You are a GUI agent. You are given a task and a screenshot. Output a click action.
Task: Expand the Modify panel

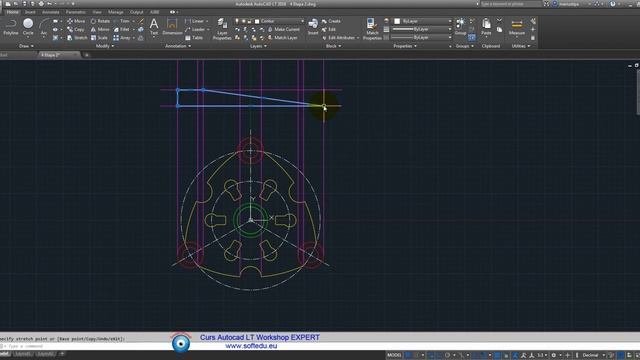coord(105,46)
